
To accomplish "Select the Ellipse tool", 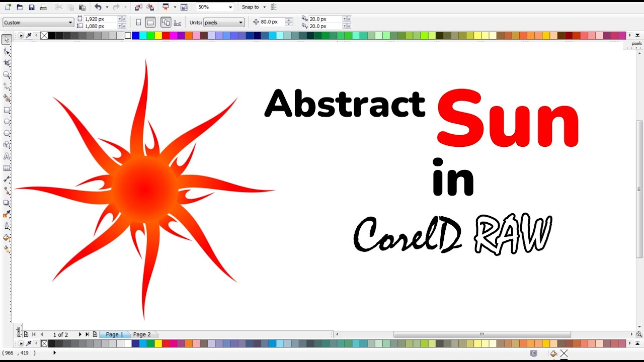I will tap(7, 121).
